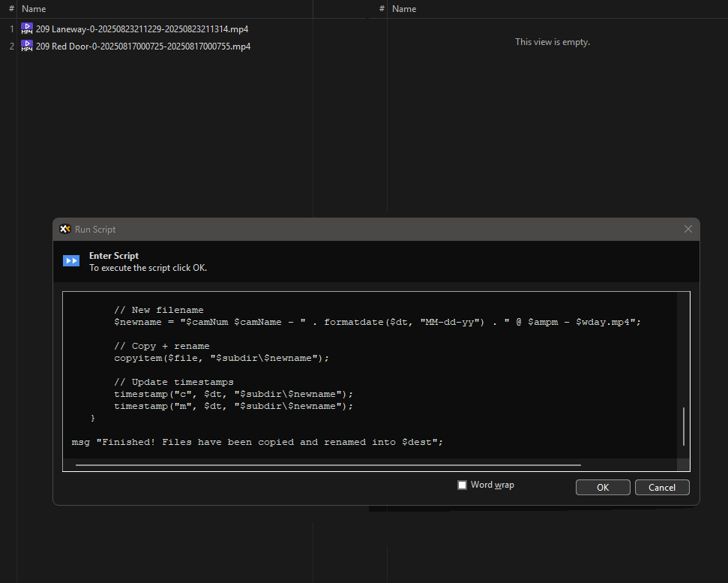
Task: Sort right pane by Name column header
Action: click(x=404, y=9)
